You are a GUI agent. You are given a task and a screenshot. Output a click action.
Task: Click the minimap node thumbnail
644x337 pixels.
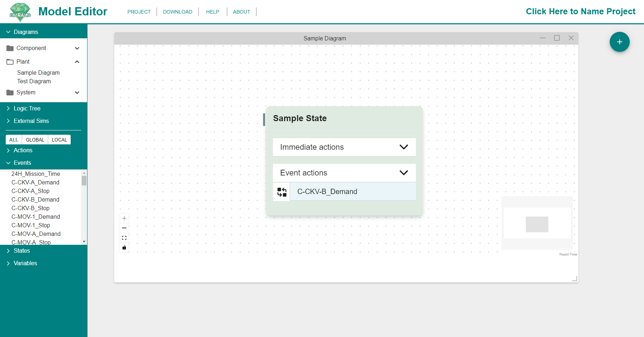(x=537, y=224)
